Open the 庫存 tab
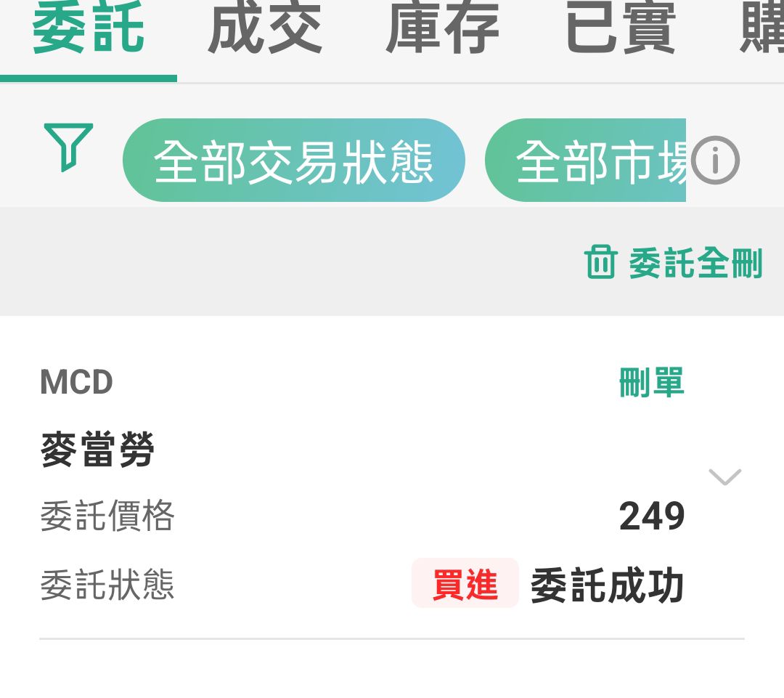 coord(443,28)
